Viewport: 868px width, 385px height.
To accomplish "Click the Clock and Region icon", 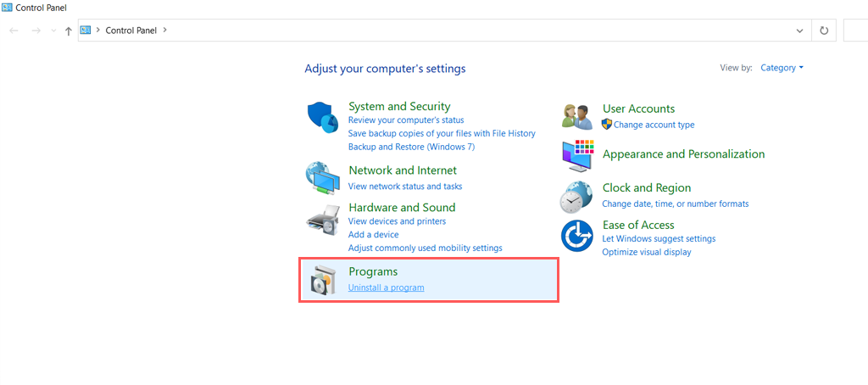I will (576, 197).
